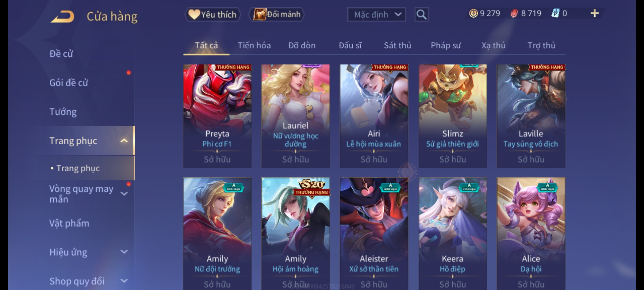Select the Laville Tay súng vô địch skin card
Viewport: 644px width, 290px height.
(531, 116)
